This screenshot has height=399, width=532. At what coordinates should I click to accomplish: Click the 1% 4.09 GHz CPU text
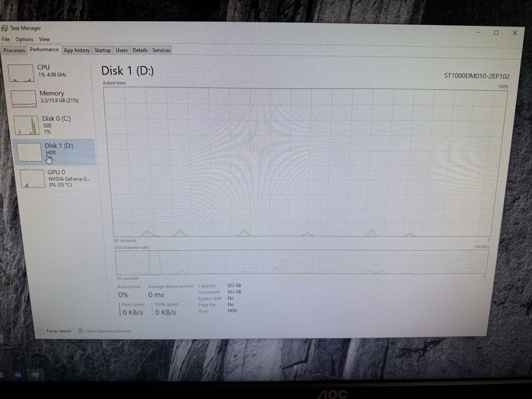coord(52,75)
